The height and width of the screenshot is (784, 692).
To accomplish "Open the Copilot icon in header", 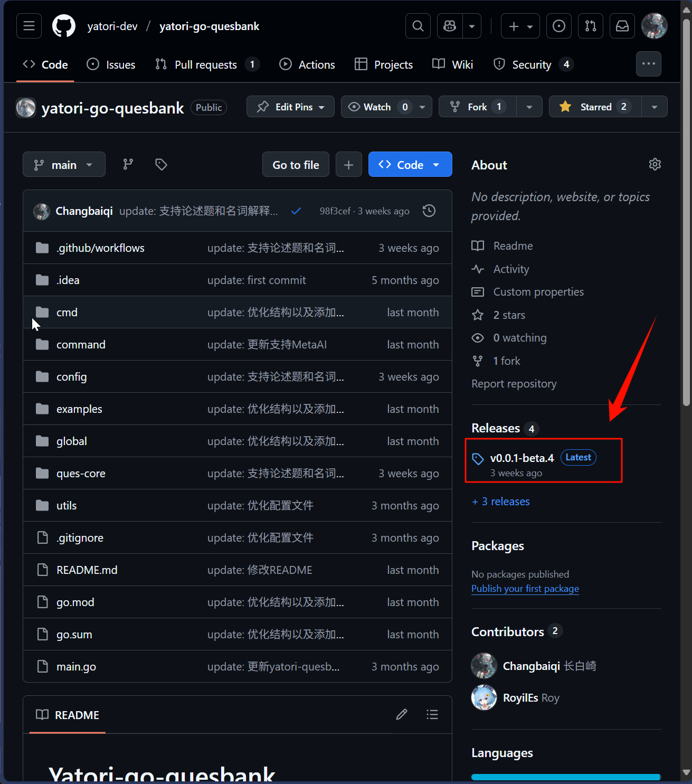I will 450,26.
